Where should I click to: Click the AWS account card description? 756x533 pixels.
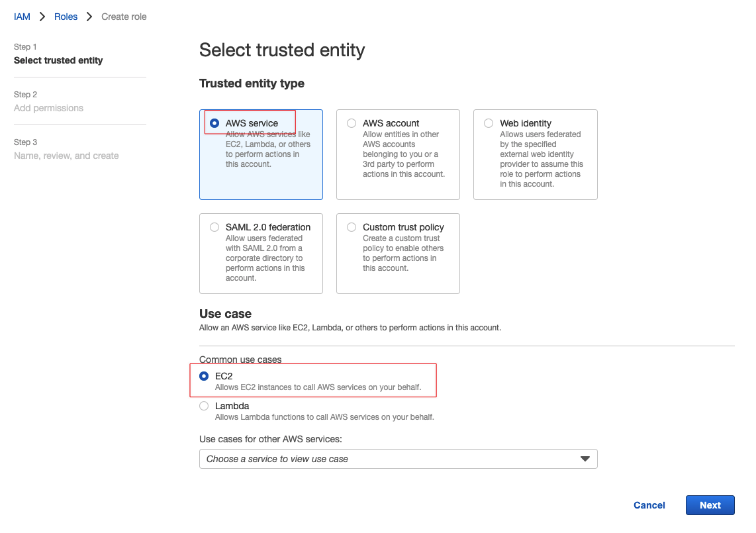(x=404, y=154)
